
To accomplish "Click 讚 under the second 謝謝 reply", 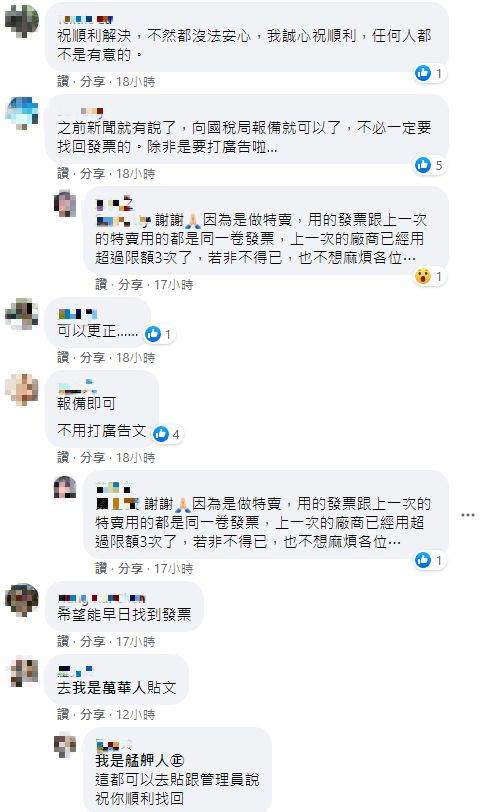I will click(102, 569).
